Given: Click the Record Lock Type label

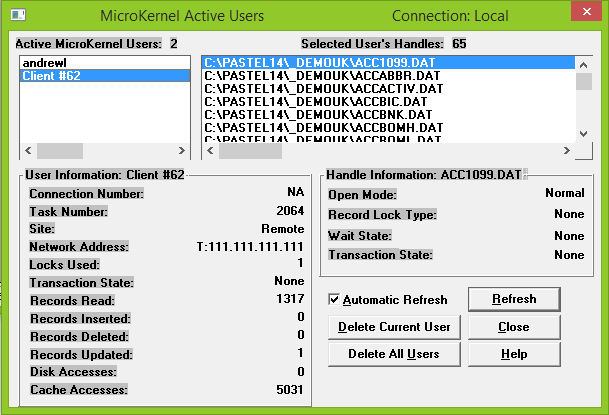Looking at the screenshot, I should click(382, 215).
